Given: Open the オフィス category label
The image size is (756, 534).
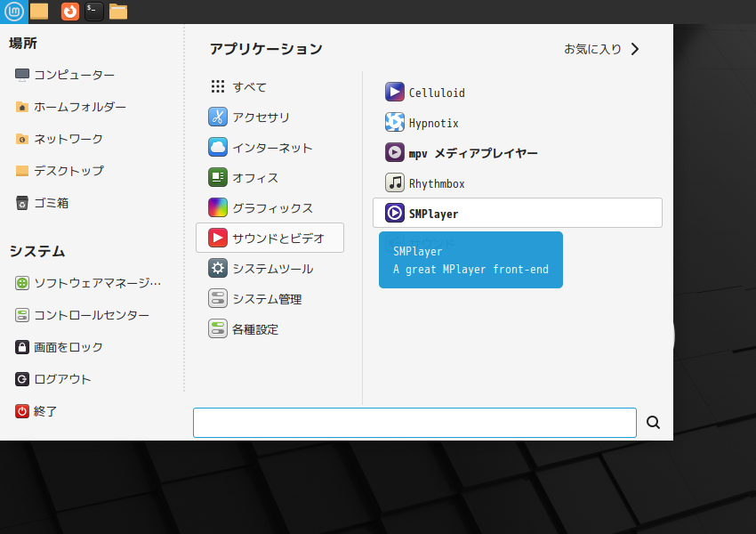Looking at the screenshot, I should click(x=255, y=178).
